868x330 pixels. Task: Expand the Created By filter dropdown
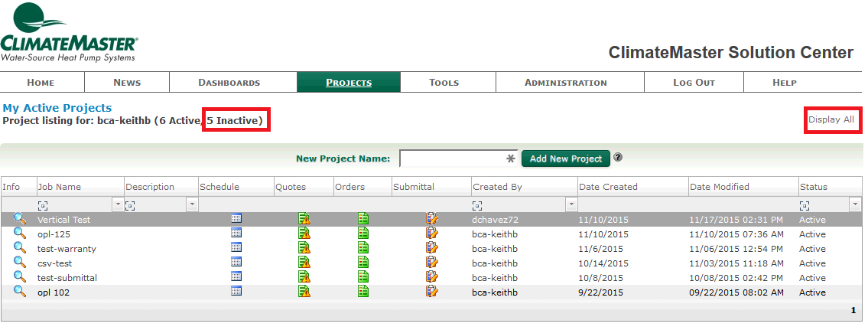coord(572,205)
